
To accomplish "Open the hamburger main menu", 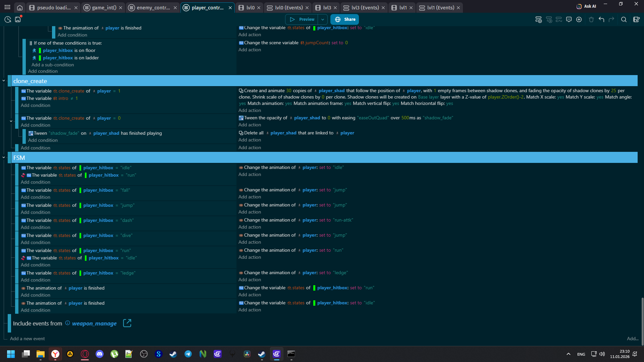I will (7, 7).
